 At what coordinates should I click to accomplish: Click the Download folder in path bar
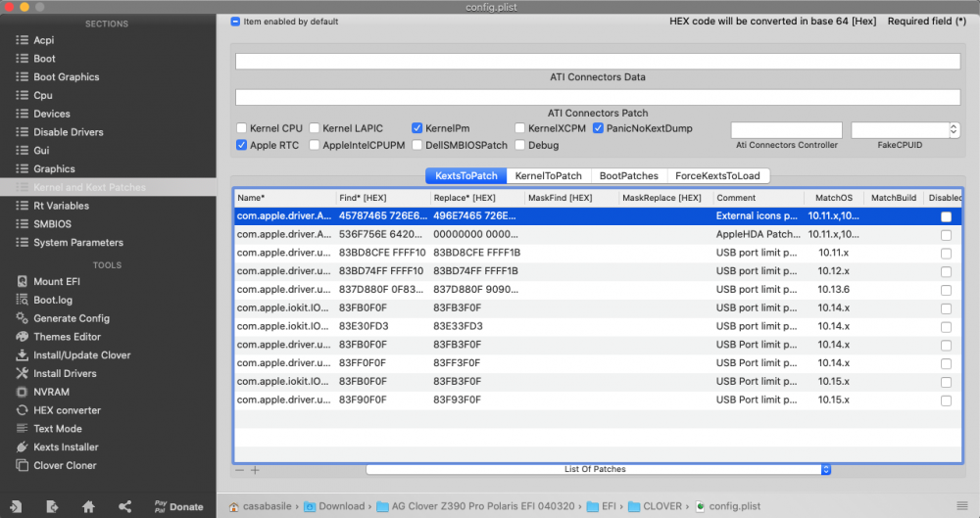click(x=334, y=506)
